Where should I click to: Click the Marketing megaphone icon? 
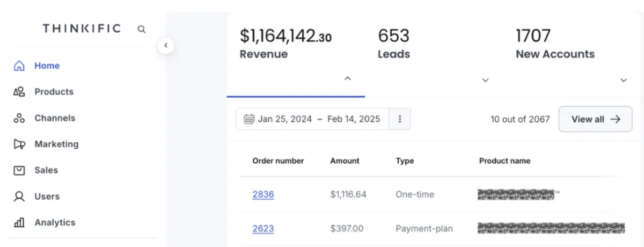[19, 144]
